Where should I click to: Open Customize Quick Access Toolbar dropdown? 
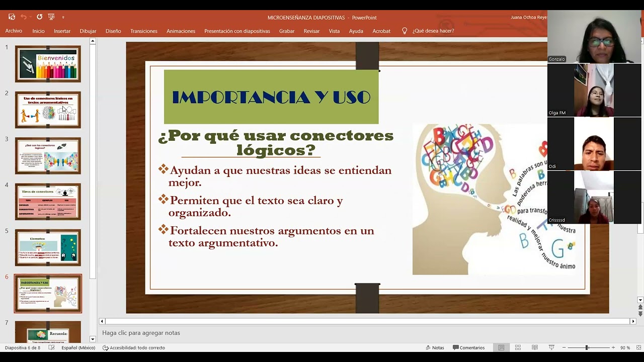click(63, 18)
